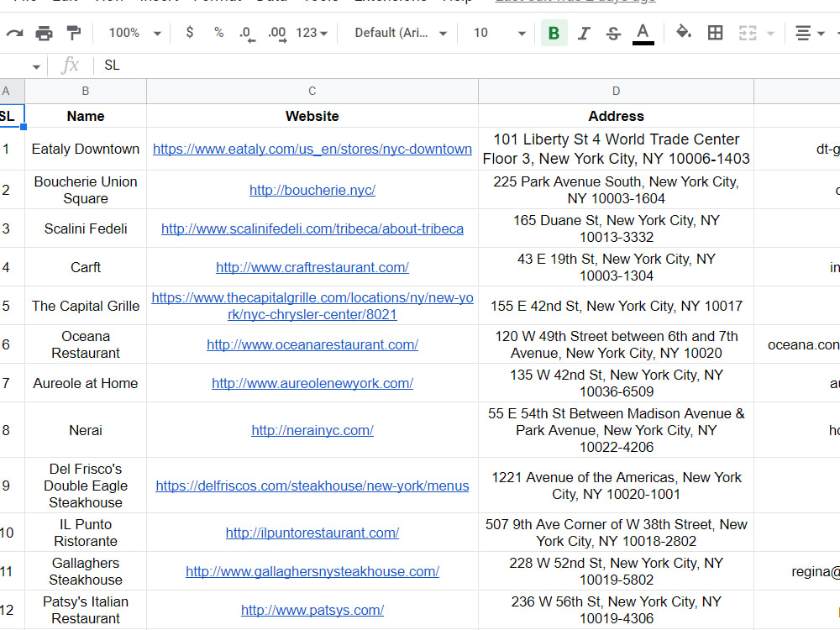840x630 pixels.
Task: Click the formula bar containing SL
Action: click(466, 66)
